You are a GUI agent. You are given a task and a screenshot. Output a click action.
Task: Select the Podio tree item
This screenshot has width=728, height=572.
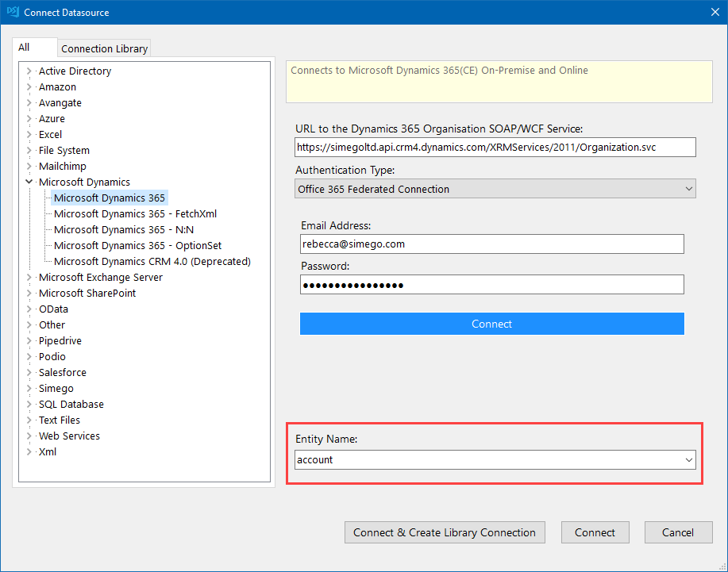tap(52, 356)
